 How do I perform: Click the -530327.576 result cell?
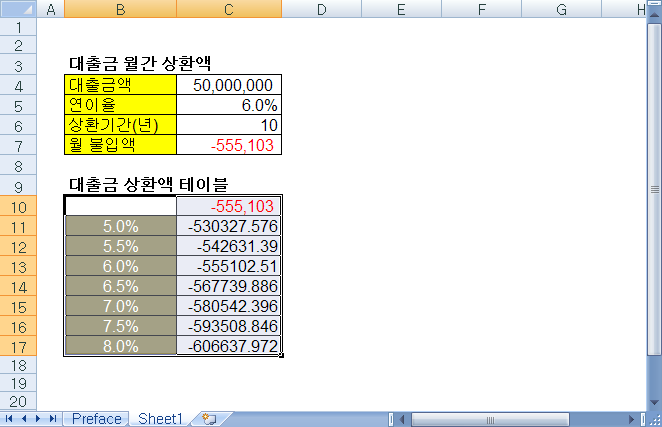229,226
